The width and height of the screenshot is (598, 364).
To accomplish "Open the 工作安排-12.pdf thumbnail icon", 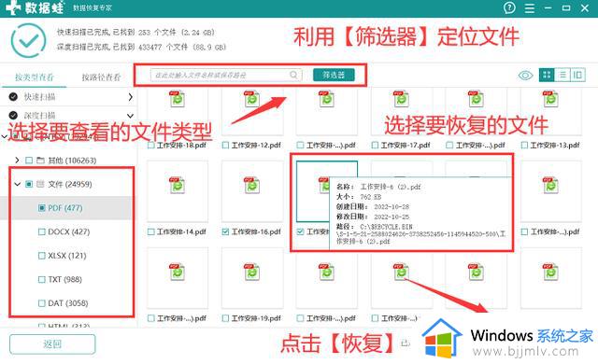I will click(251, 99).
